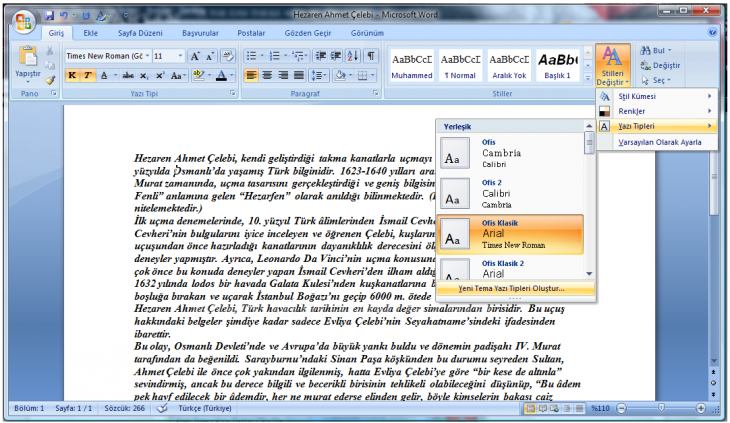Apply the Başlık 1 style

click(x=558, y=66)
